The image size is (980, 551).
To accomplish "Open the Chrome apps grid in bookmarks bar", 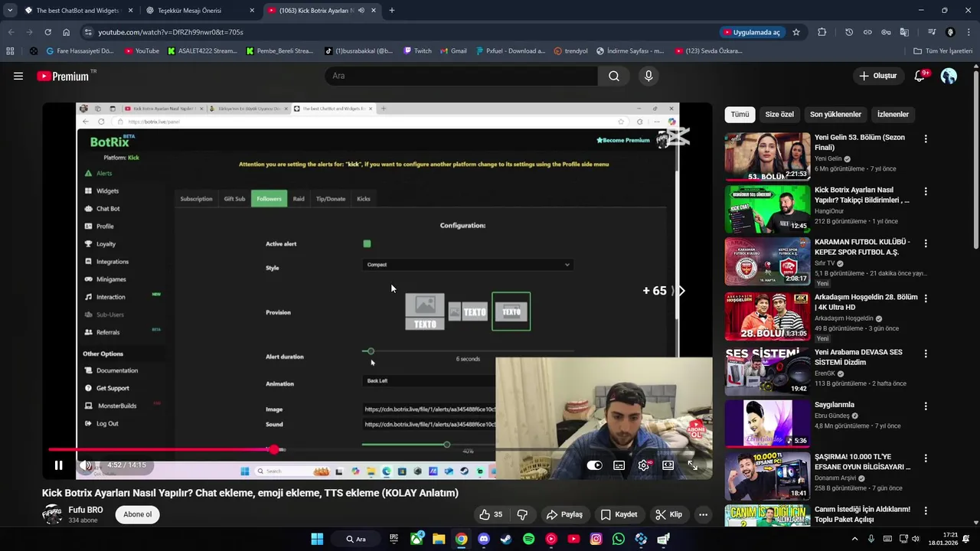I will (10, 51).
